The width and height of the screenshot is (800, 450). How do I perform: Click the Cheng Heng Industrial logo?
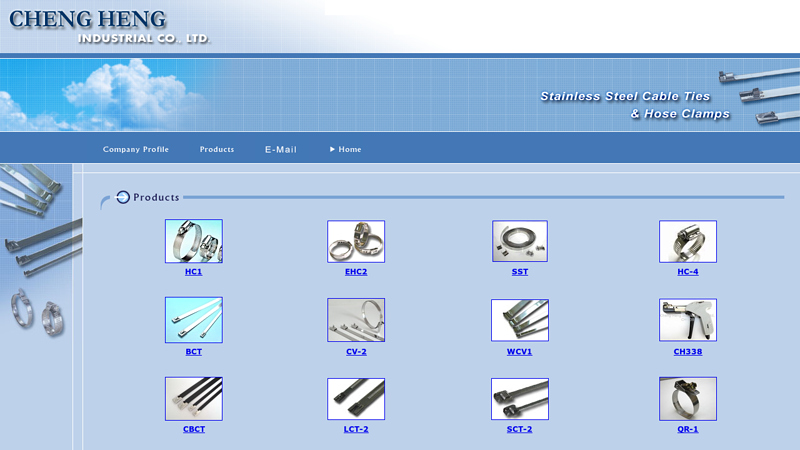[x=109, y=27]
